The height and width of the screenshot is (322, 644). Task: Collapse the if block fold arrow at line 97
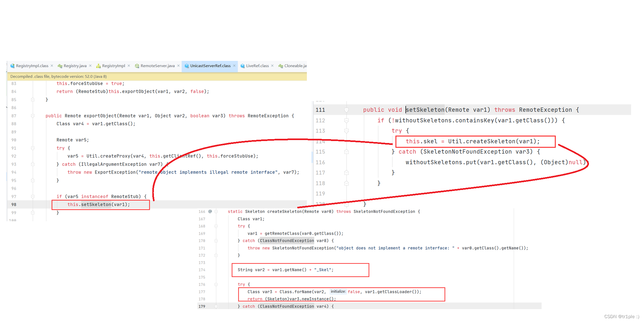click(x=32, y=196)
